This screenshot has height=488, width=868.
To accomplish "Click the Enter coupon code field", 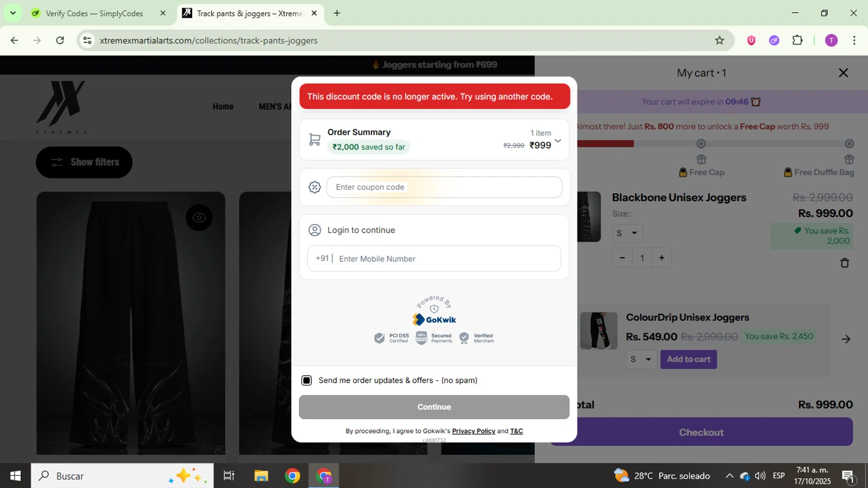I will click(444, 187).
